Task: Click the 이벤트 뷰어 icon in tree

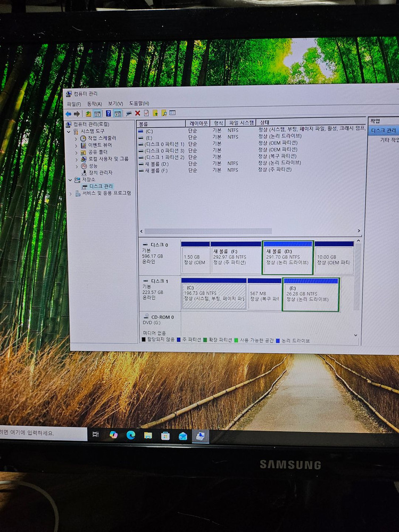Action: coord(84,145)
